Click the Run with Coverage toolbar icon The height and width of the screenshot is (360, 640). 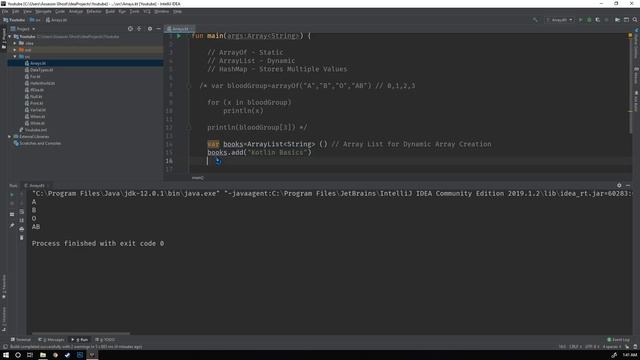tap(598, 20)
